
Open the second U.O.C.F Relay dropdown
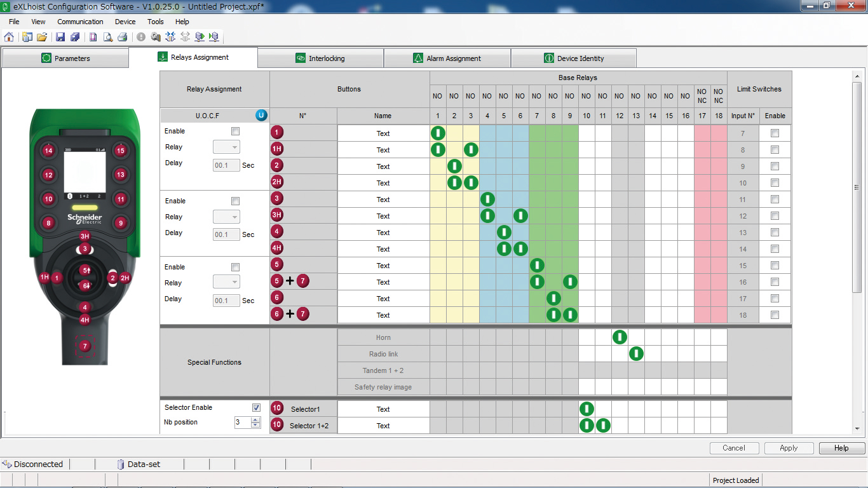point(226,217)
